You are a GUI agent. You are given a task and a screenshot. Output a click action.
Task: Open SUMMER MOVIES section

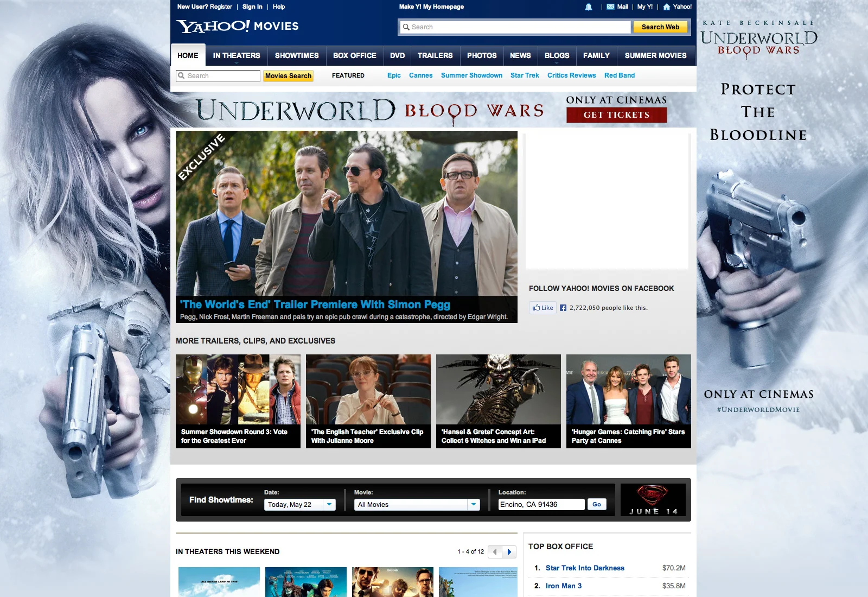click(655, 55)
